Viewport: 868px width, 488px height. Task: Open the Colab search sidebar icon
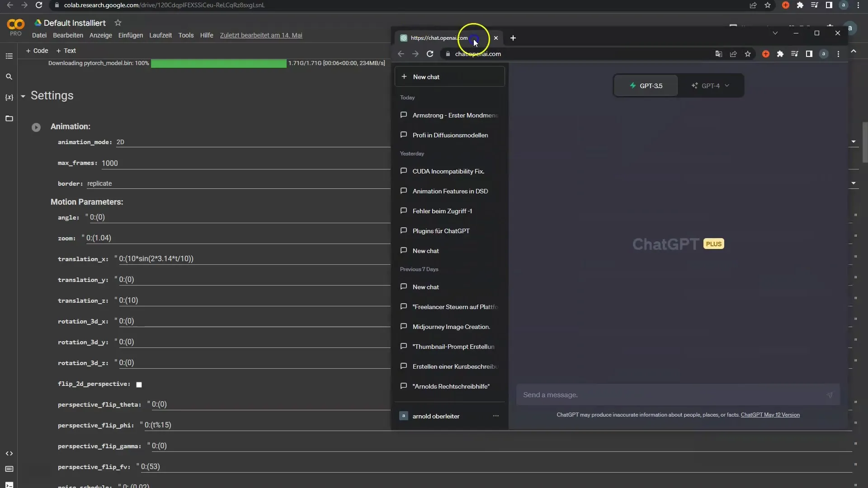tap(9, 77)
